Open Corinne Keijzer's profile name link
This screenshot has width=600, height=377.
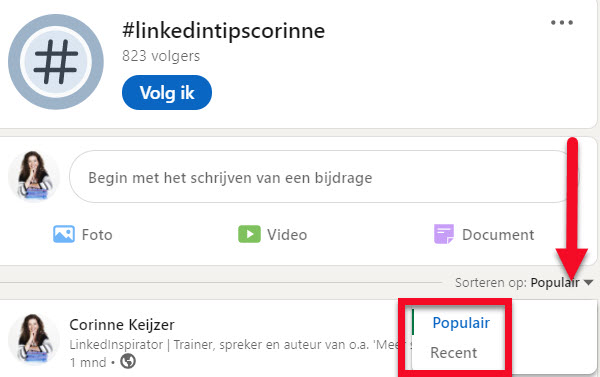click(122, 325)
